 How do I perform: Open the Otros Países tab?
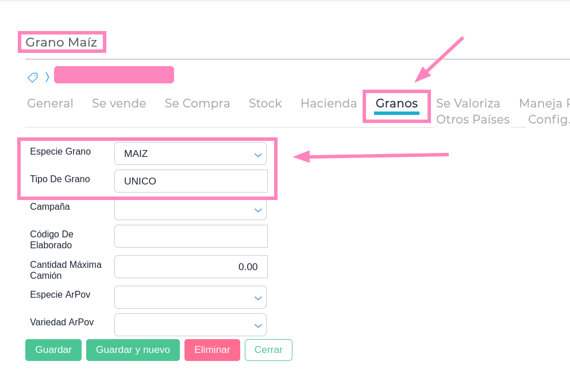[472, 120]
